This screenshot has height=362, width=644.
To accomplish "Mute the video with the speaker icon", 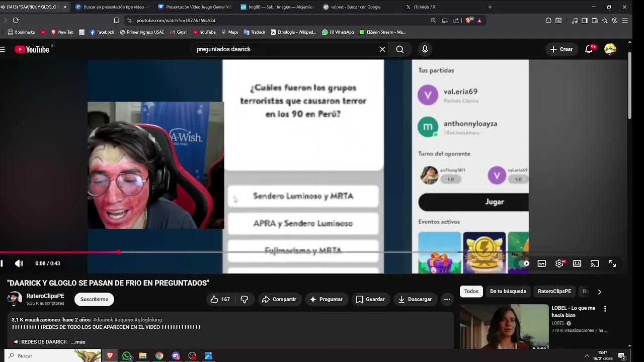I will tap(19, 263).
